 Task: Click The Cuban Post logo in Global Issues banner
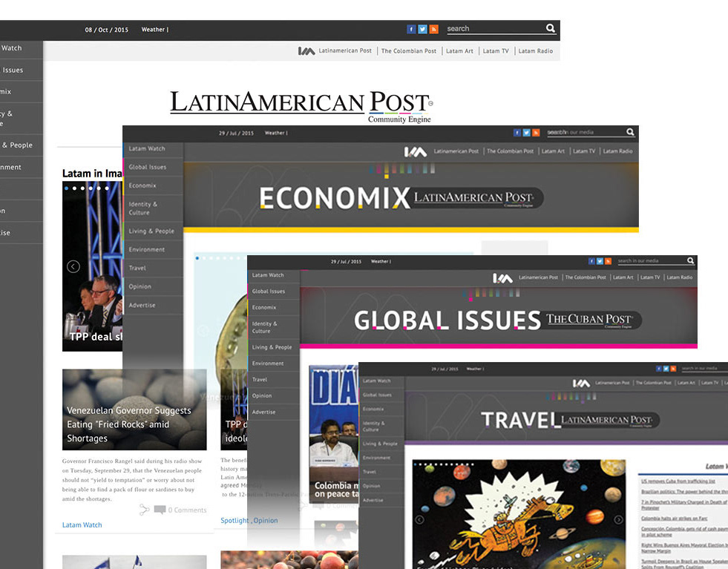(x=590, y=320)
